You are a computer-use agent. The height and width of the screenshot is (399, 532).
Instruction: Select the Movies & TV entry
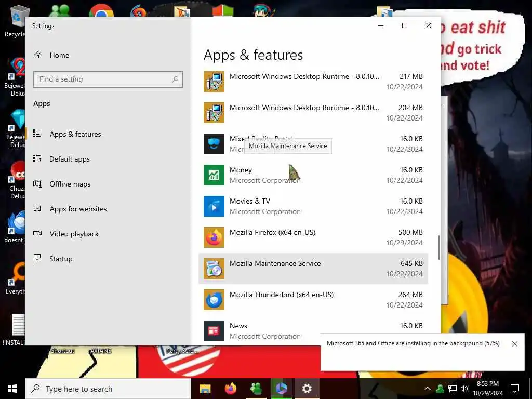313,206
